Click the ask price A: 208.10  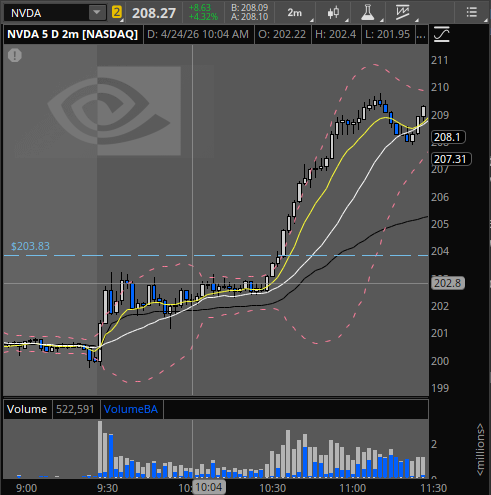click(249, 17)
